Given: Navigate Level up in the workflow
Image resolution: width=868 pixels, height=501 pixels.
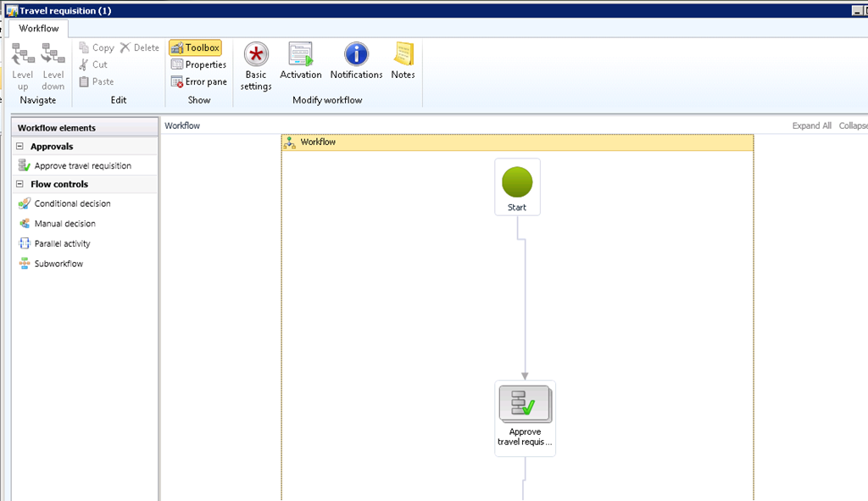Looking at the screenshot, I should click(23, 66).
